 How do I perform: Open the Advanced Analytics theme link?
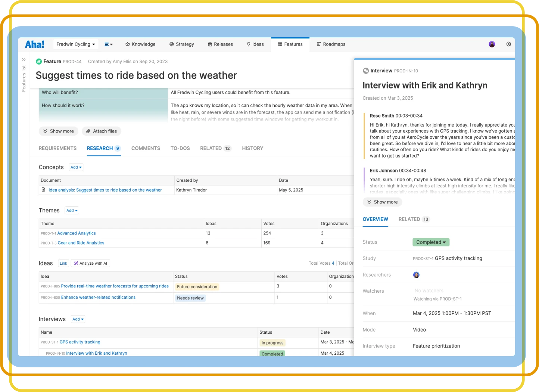(77, 233)
